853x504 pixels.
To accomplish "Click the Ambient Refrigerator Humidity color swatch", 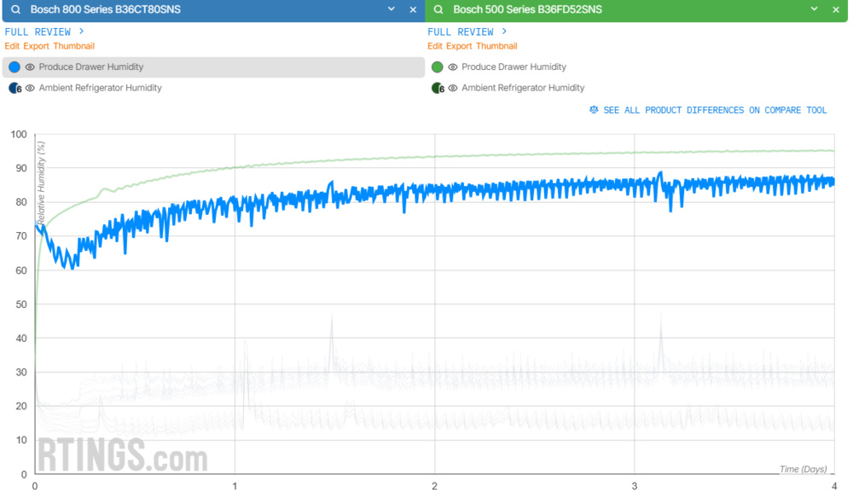I will tap(15, 88).
